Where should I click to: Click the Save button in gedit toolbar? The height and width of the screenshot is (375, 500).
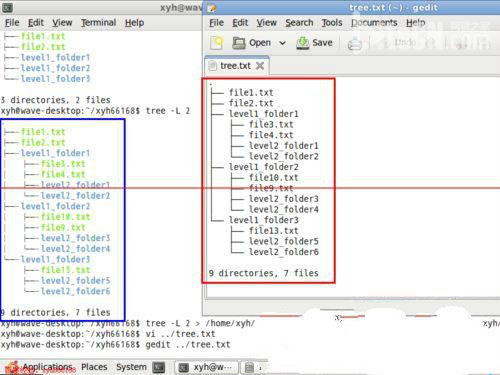click(x=314, y=43)
